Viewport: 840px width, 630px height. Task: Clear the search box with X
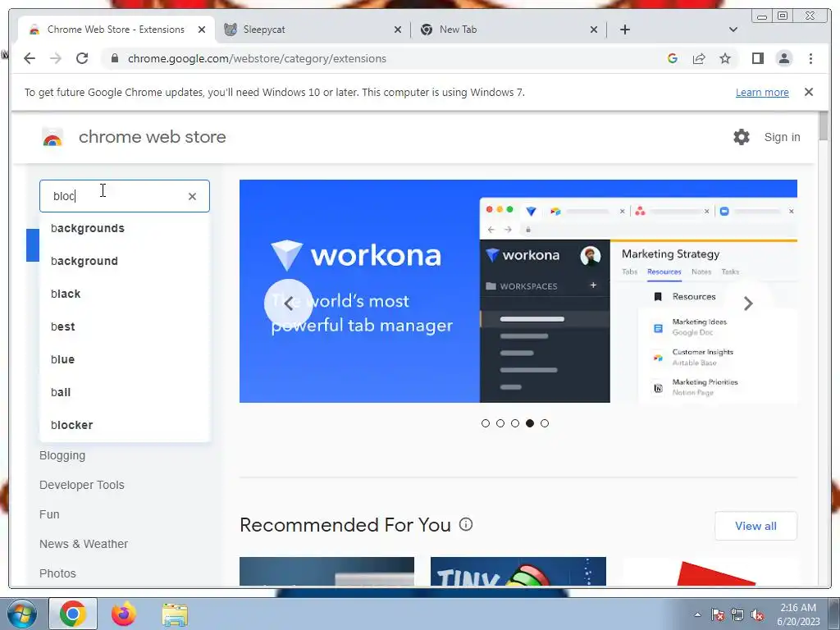[192, 196]
